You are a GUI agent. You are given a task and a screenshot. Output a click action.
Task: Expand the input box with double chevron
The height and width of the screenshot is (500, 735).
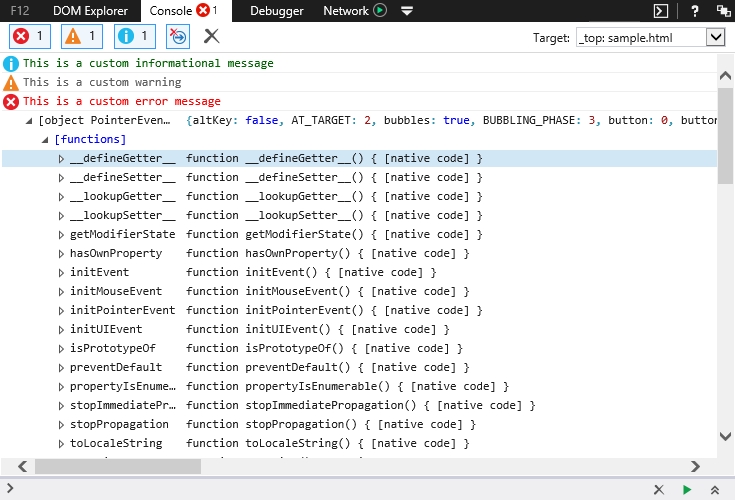(x=715, y=489)
